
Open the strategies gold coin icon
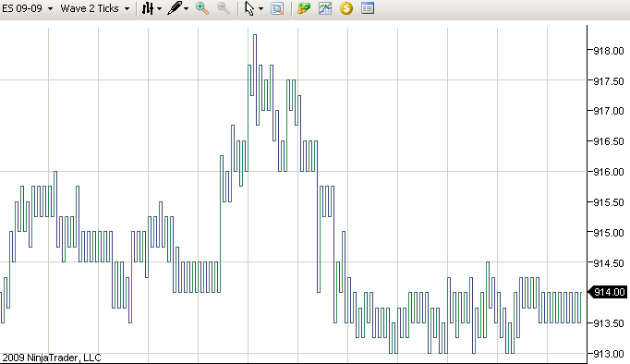[x=346, y=8]
